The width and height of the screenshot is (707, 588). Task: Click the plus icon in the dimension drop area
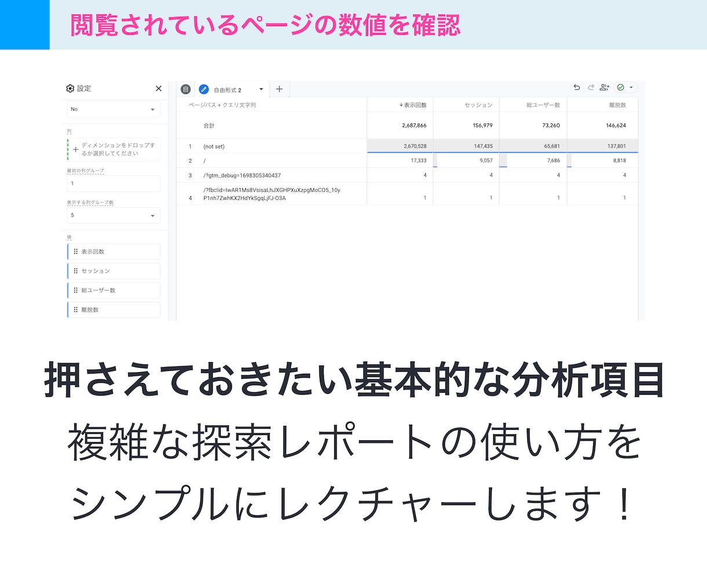[x=75, y=149]
